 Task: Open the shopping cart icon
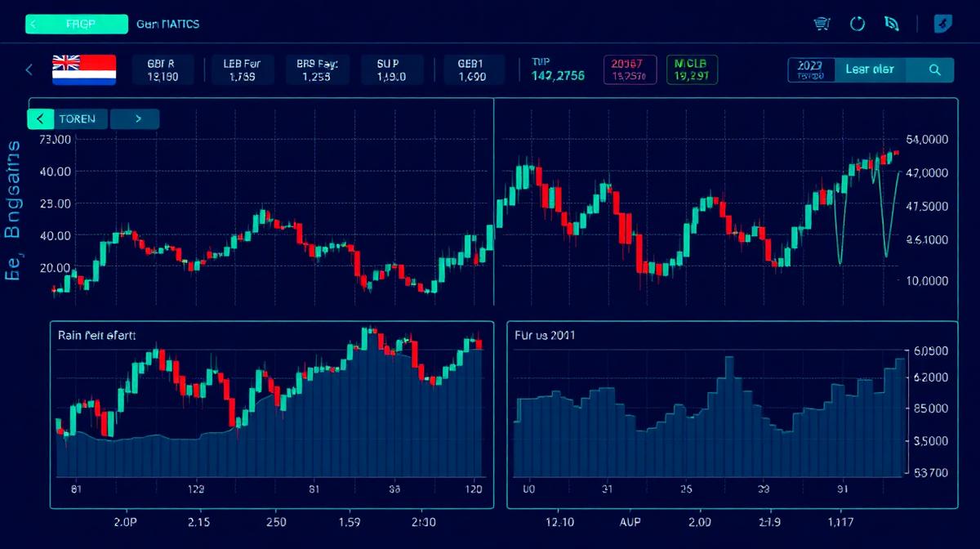822,24
